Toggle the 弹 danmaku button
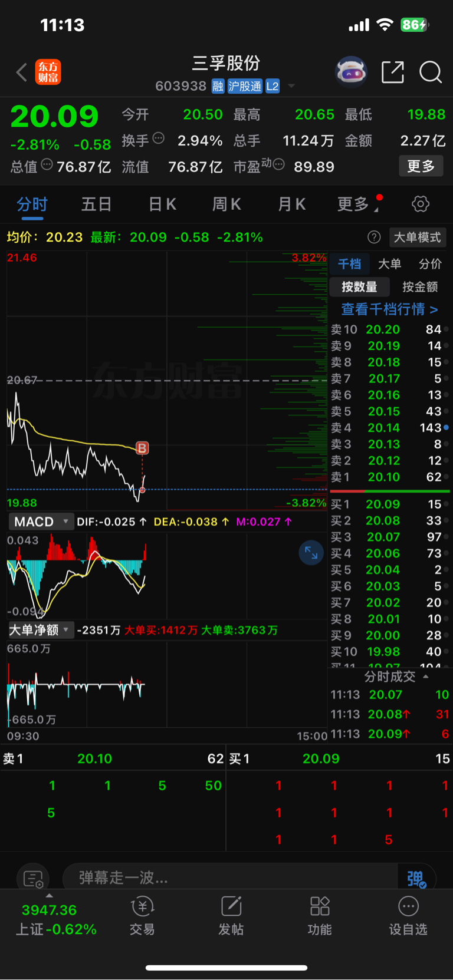453x980 pixels. click(x=416, y=879)
